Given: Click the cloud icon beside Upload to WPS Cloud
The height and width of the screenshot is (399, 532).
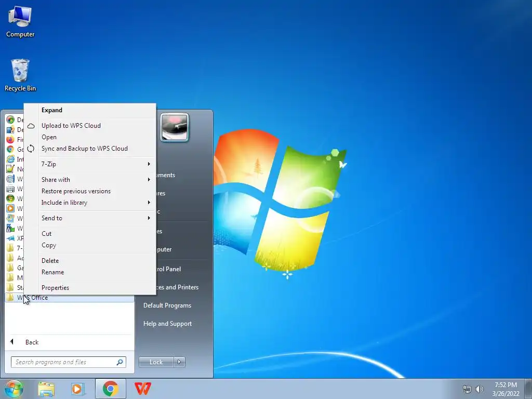Looking at the screenshot, I should point(31,126).
